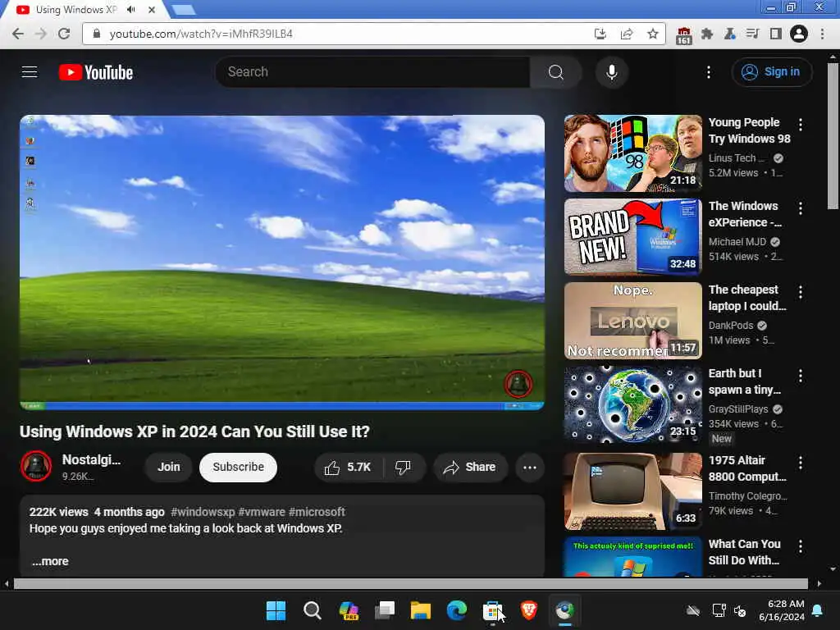Open The Windows eXPerience video thumbnail
The height and width of the screenshot is (630, 840).
pyautogui.click(x=632, y=237)
